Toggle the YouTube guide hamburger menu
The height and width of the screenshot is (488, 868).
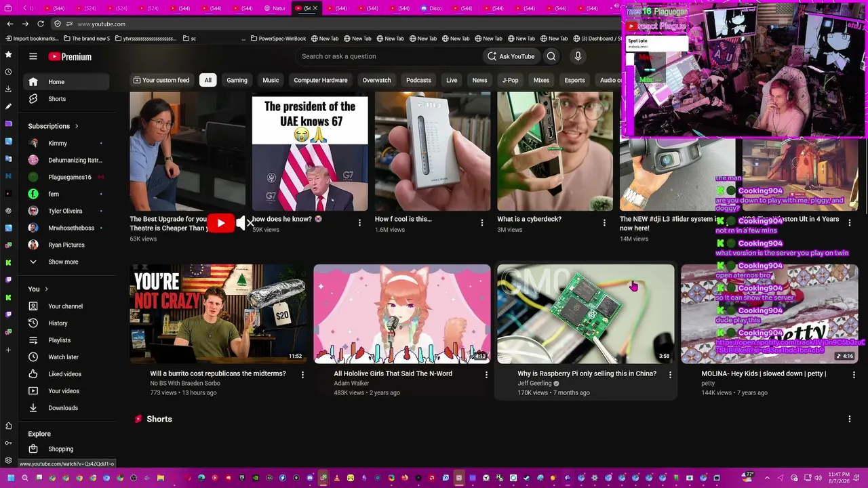33,56
